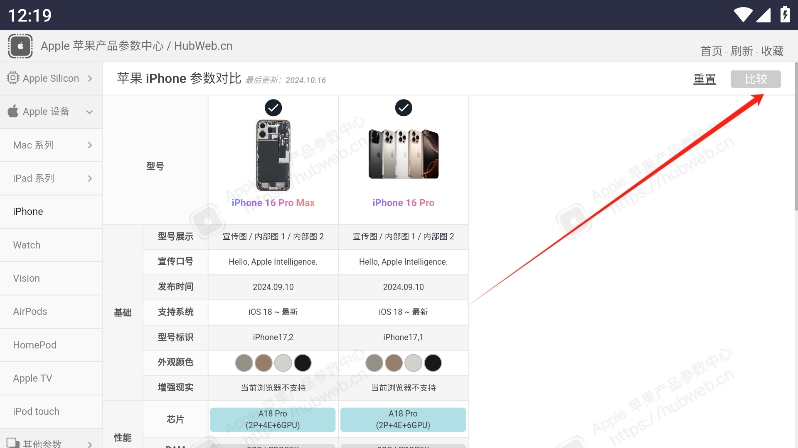The height and width of the screenshot is (448, 798).
Task: Click the 比较 compare button
Action: [755, 79]
